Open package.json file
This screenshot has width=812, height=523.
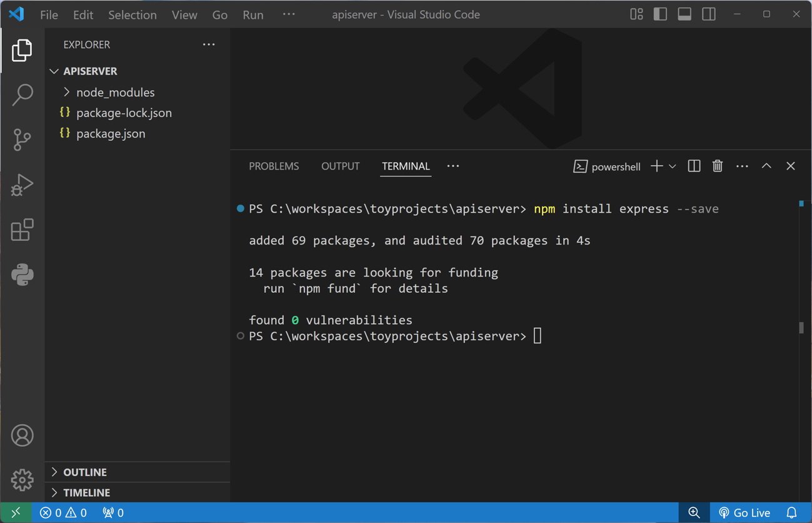138,133
